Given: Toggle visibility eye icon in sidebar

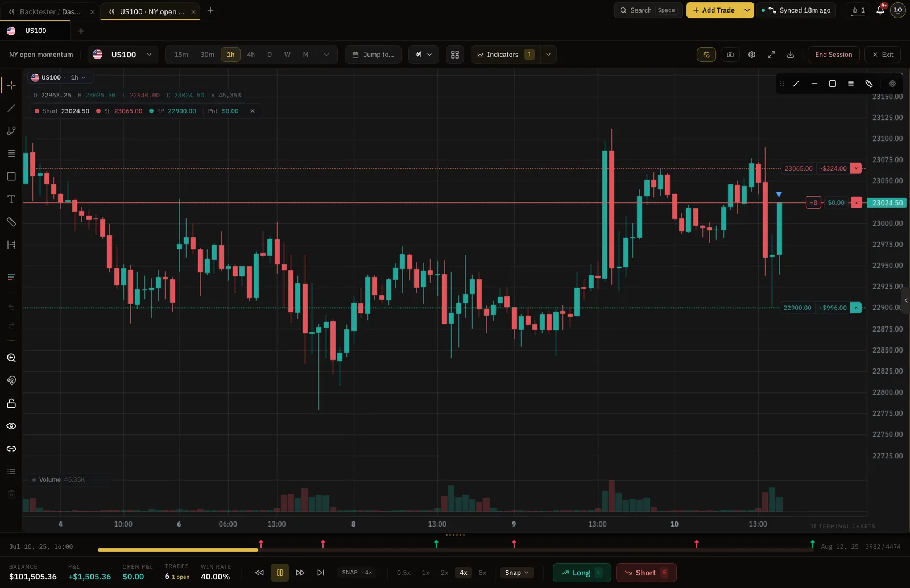Looking at the screenshot, I should pos(11,426).
